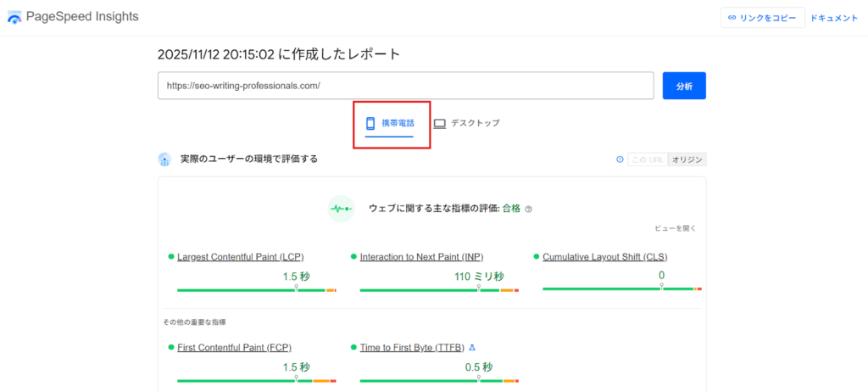Focus the URL input field
This screenshot has height=392, width=868.
click(x=406, y=86)
